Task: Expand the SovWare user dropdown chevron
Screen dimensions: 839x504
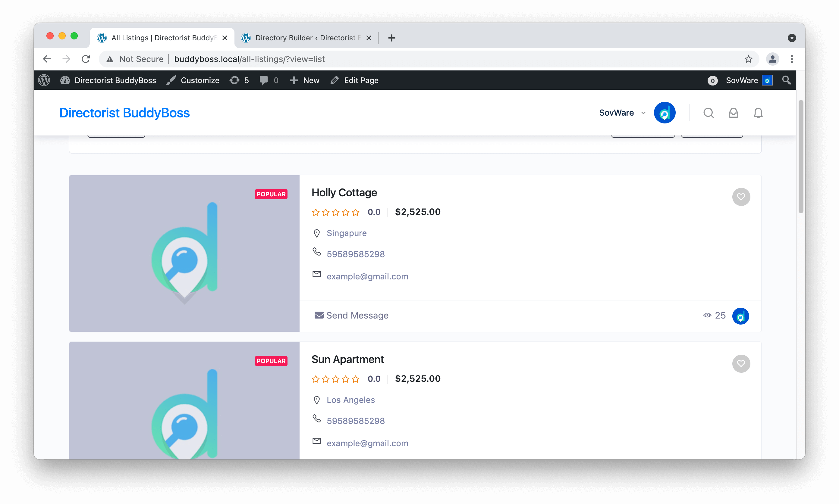Action: click(x=643, y=113)
